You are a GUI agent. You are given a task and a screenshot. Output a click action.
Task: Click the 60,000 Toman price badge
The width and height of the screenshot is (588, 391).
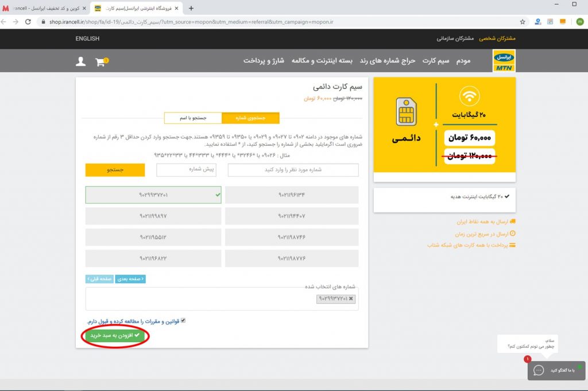[x=470, y=138]
